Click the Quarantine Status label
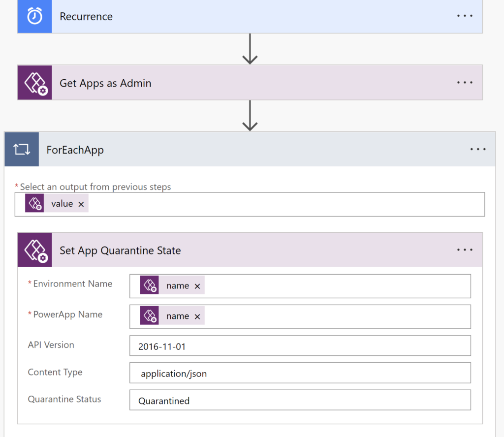 click(x=64, y=399)
